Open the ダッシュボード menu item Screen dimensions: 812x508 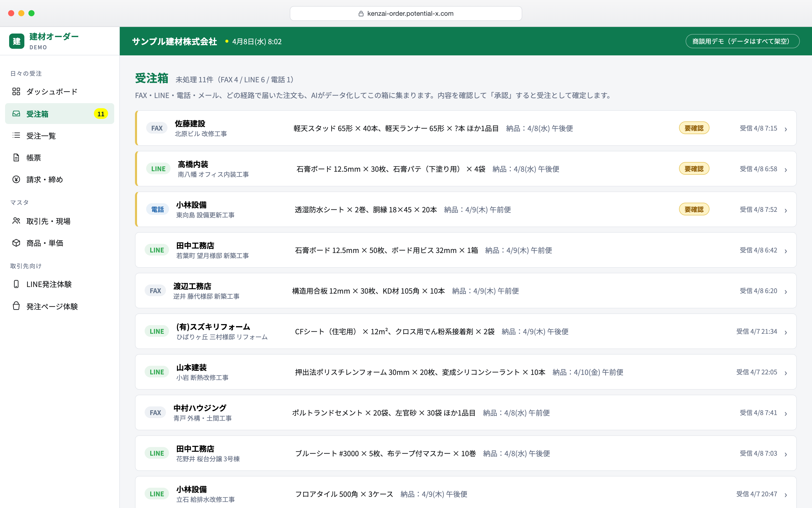(x=60, y=91)
